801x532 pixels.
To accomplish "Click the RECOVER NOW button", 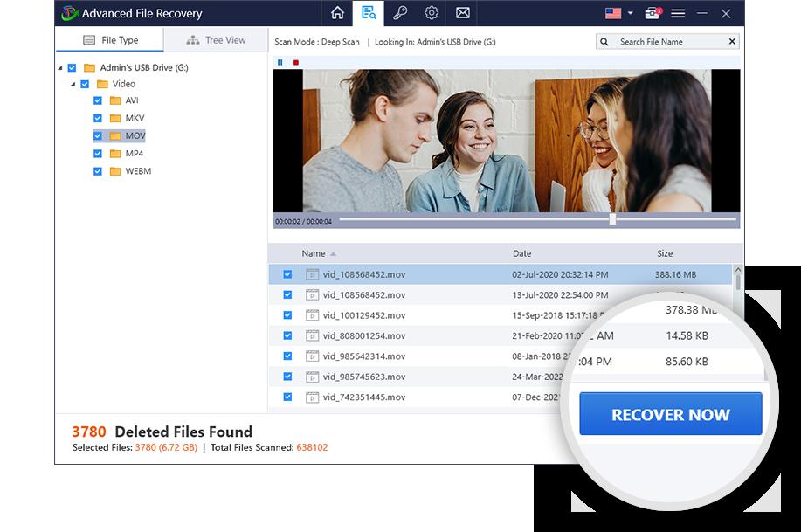I will [670, 413].
